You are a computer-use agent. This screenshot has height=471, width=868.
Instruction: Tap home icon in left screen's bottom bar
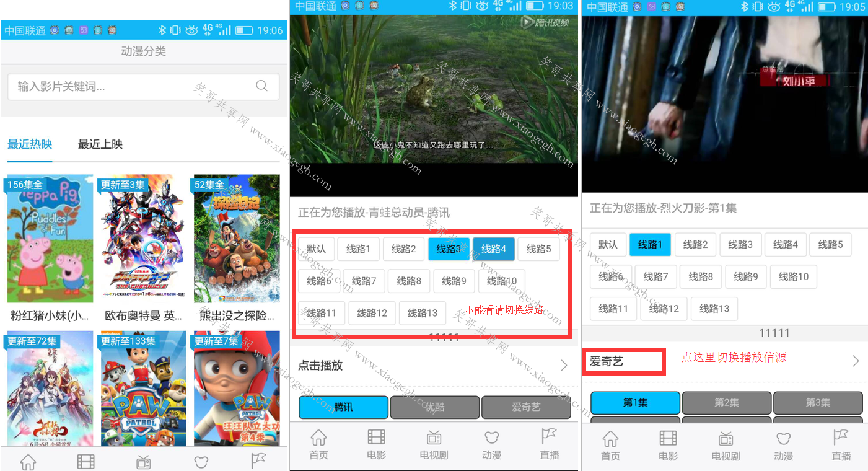coord(28,462)
